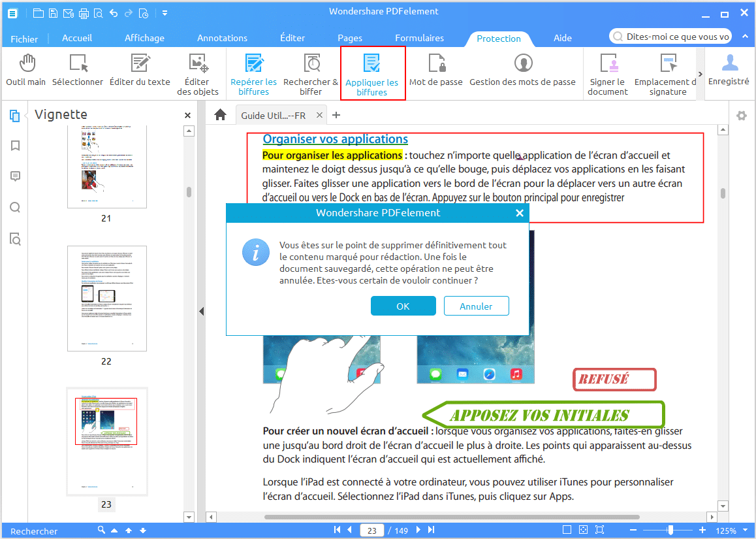Switch to Affichage tab

coord(145,38)
